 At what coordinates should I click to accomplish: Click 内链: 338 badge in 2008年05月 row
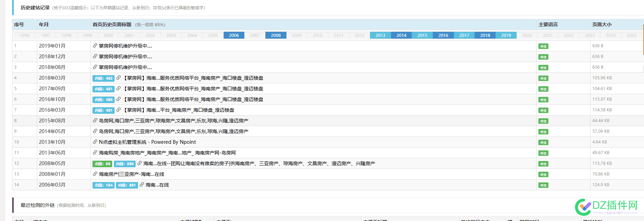tap(125, 164)
